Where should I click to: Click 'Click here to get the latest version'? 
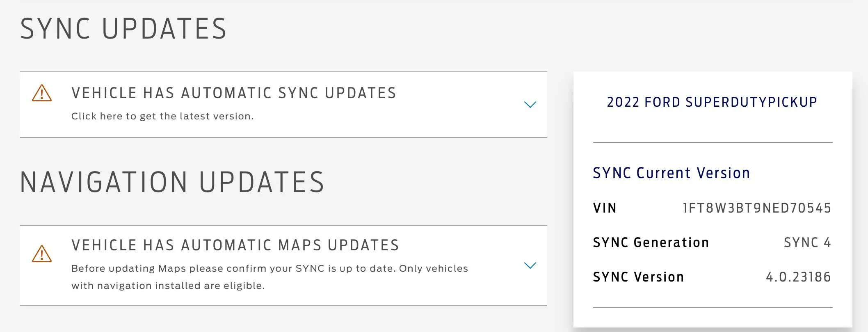(x=162, y=116)
